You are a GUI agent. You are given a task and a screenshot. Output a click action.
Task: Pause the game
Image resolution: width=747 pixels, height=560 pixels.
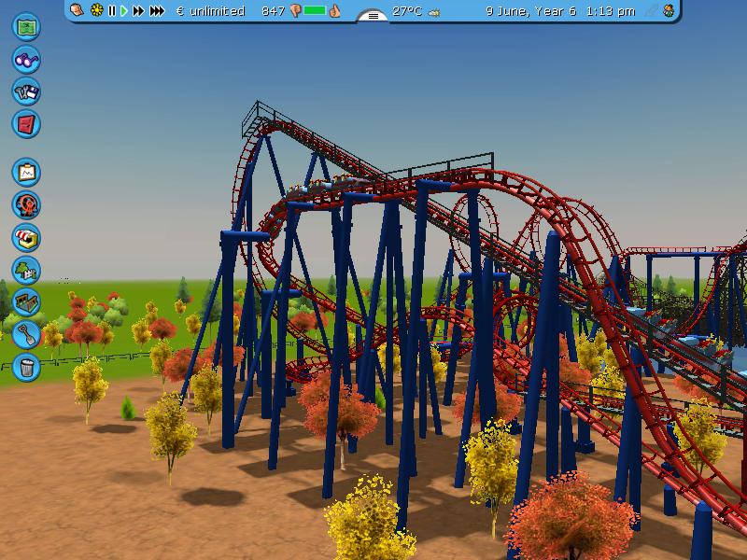coord(112,10)
